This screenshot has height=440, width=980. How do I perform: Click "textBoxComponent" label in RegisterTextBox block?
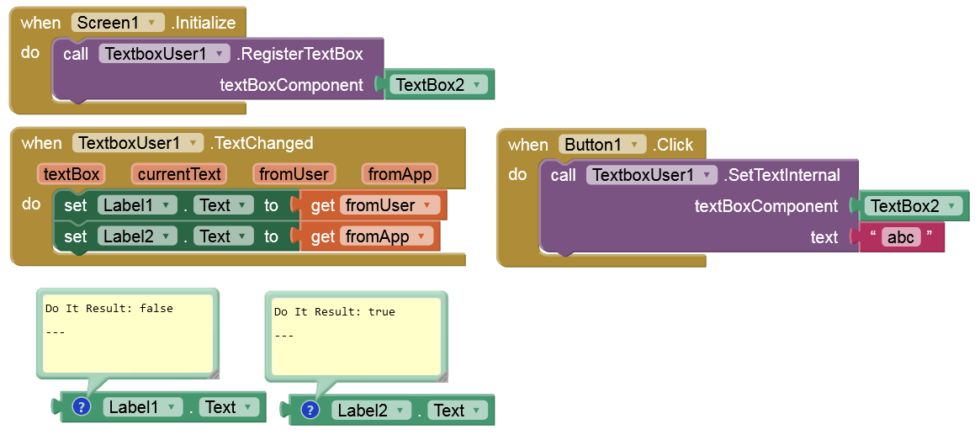click(x=291, y=85)
